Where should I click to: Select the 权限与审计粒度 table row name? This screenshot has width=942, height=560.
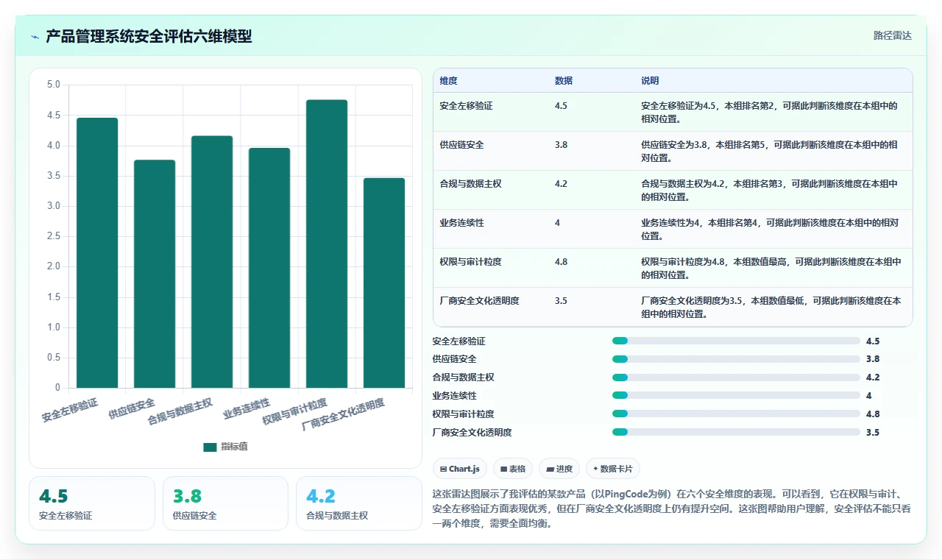470,262
